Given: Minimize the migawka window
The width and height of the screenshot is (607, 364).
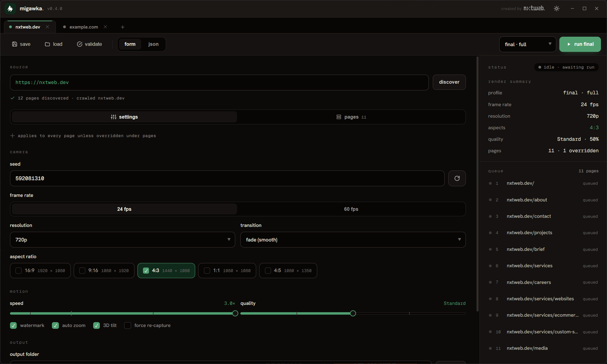Looking at the screenshot, I should (572, 8).
